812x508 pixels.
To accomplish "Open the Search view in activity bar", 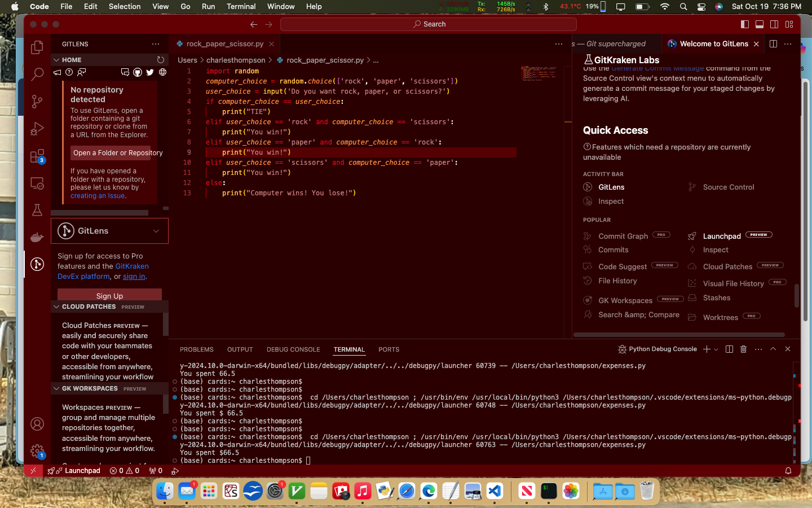I will pos(37,74).
